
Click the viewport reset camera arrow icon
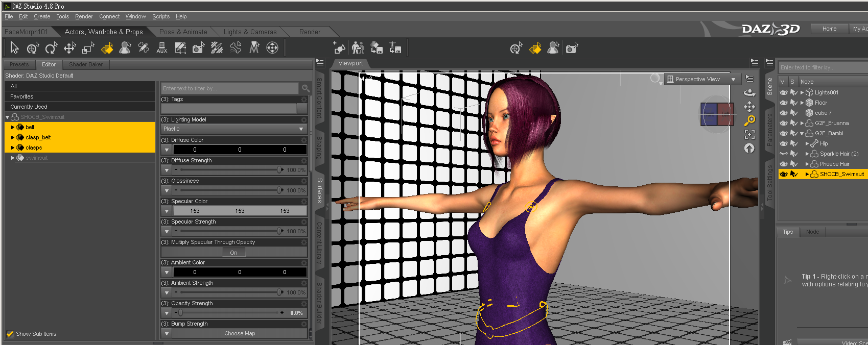tap(749, 149)
